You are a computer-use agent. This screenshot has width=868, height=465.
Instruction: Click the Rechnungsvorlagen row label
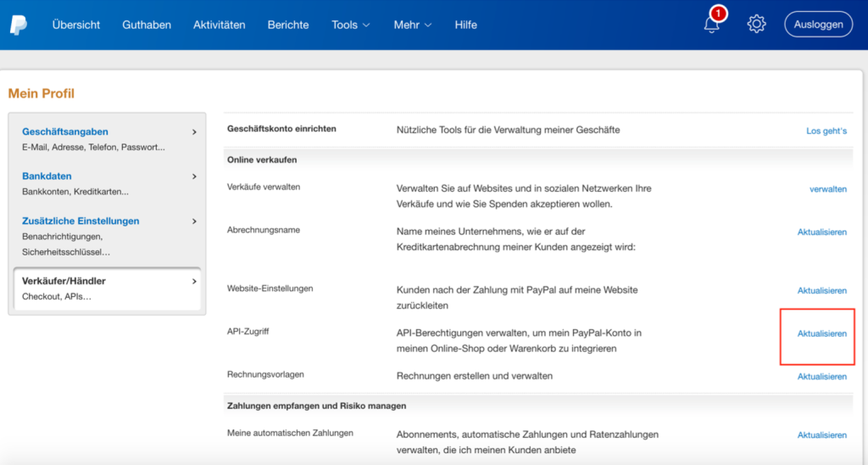[265, 374]
